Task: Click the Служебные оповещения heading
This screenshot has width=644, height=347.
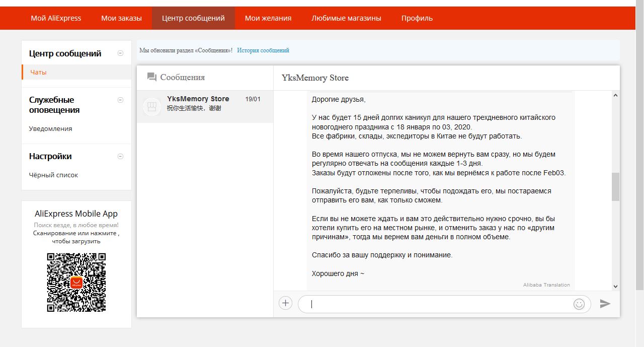Action: tap(54, 105)
